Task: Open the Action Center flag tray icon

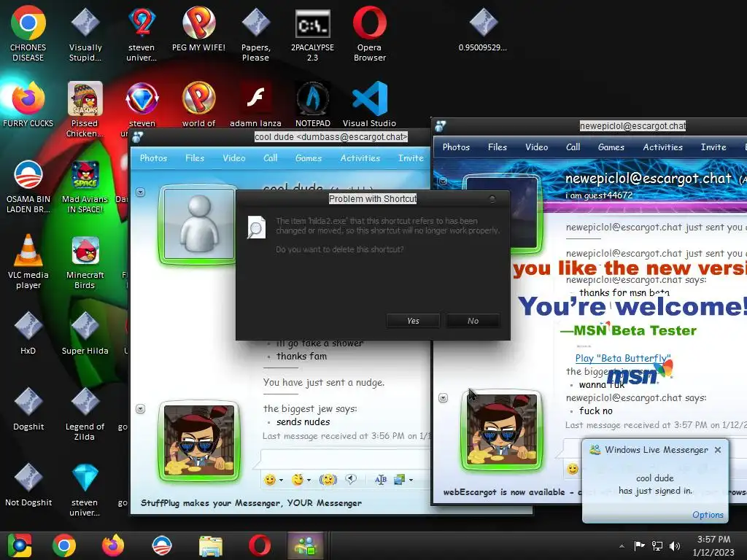Action: click(x=639, y=545)
